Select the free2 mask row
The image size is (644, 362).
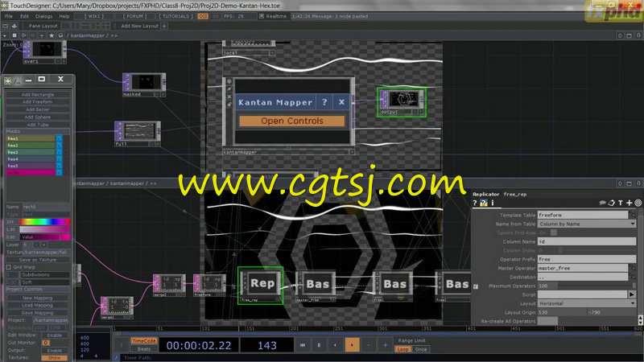click(x=31, y=146)
